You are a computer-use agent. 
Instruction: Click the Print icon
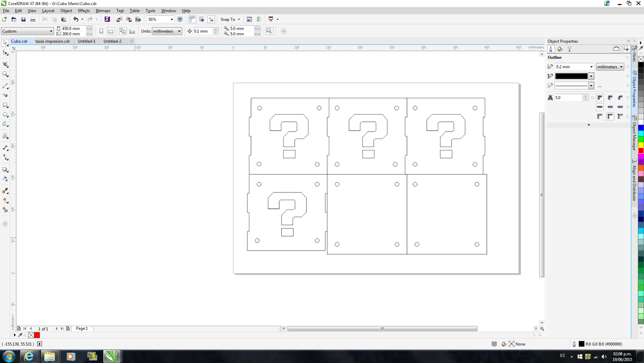point(33,19)
